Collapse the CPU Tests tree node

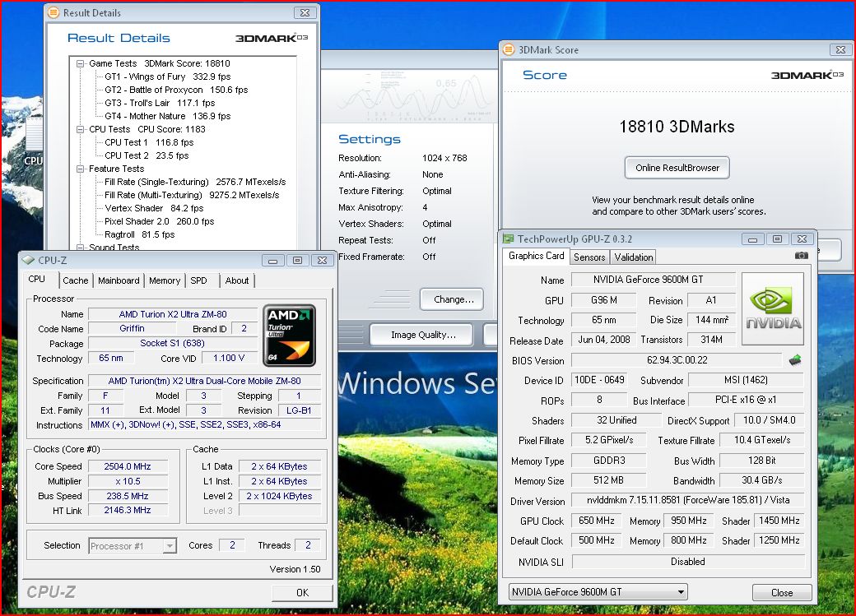point(81,129)
